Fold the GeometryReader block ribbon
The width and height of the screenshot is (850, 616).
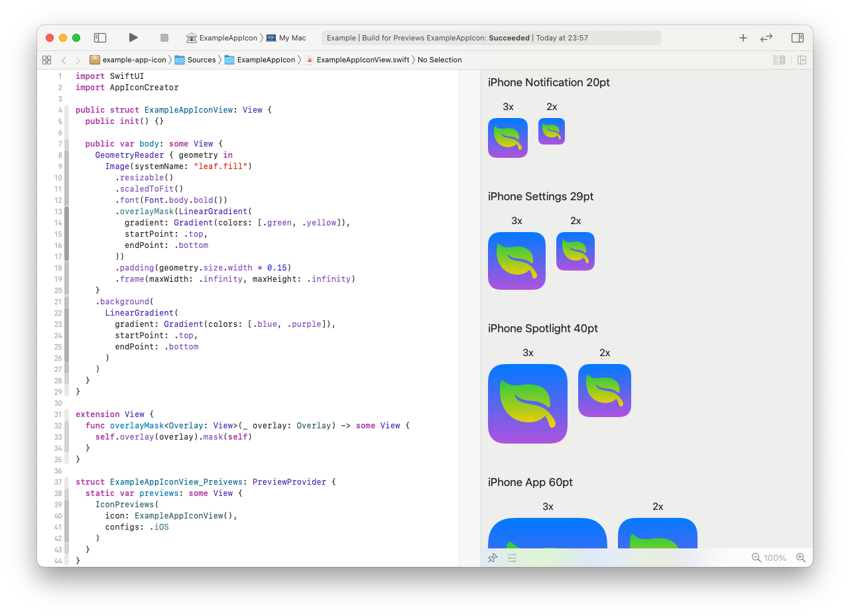coord(67,223)
